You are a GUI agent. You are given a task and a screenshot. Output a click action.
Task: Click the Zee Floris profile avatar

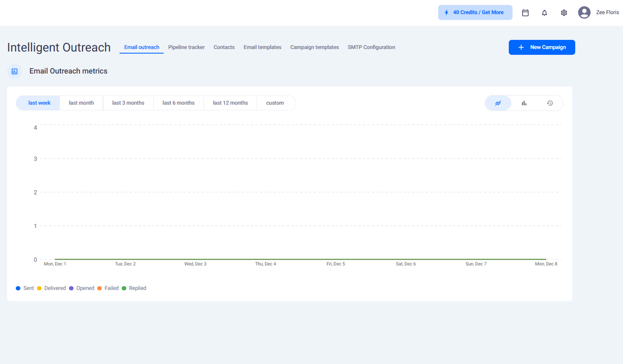[x=584, y=12]
